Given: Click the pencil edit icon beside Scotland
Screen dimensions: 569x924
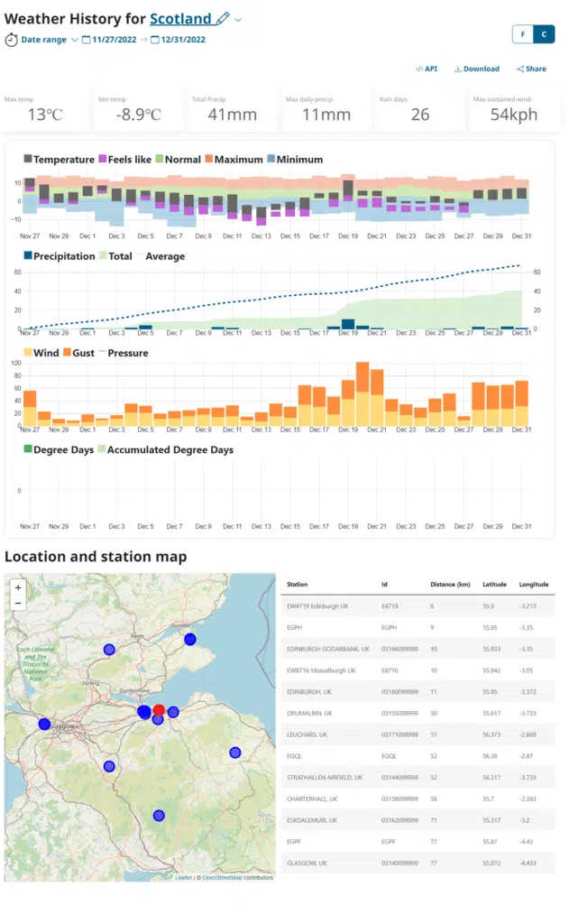Looking at the screenshot, I should 223,19.
